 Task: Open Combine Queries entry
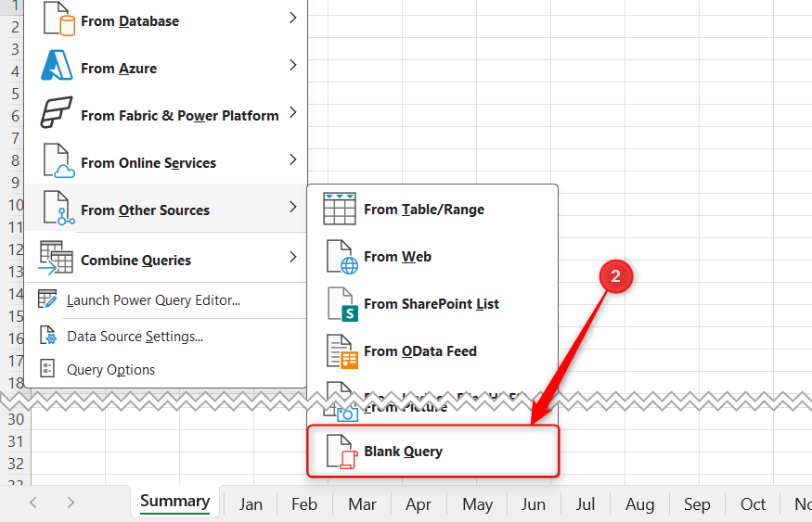pos(166,258)
